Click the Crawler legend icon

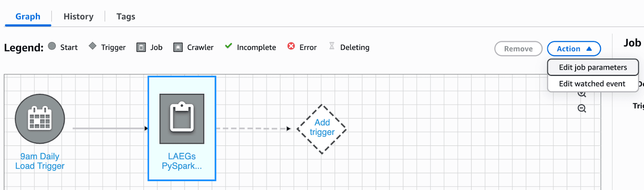point(178,47)
